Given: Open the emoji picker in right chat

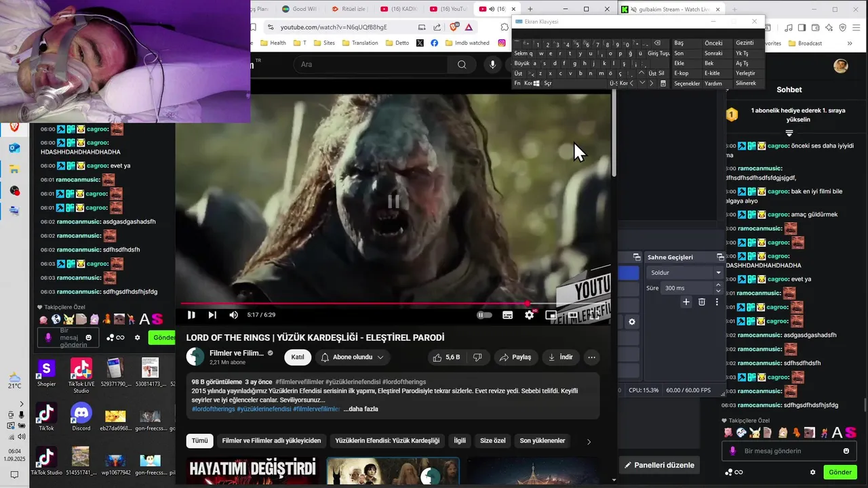Looking at the screenshot, I should pos(846,451).
